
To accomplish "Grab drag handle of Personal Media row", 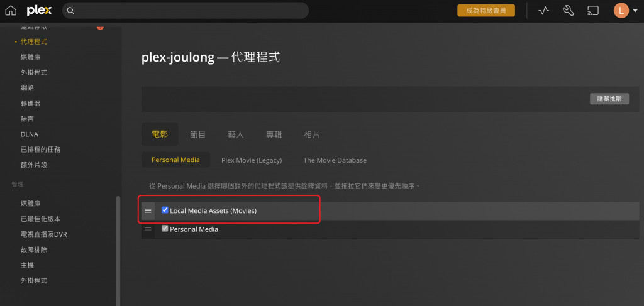I will coord(148,229).
